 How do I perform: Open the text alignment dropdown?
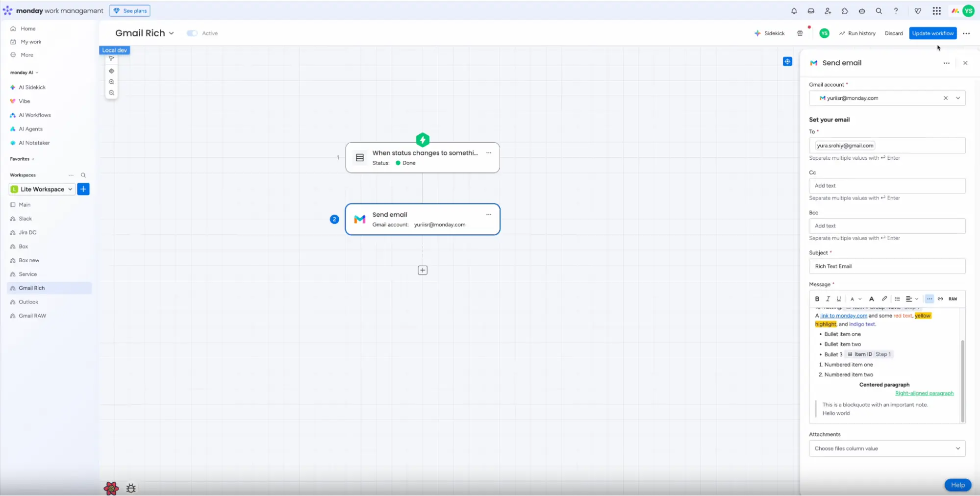coord(912,299)
